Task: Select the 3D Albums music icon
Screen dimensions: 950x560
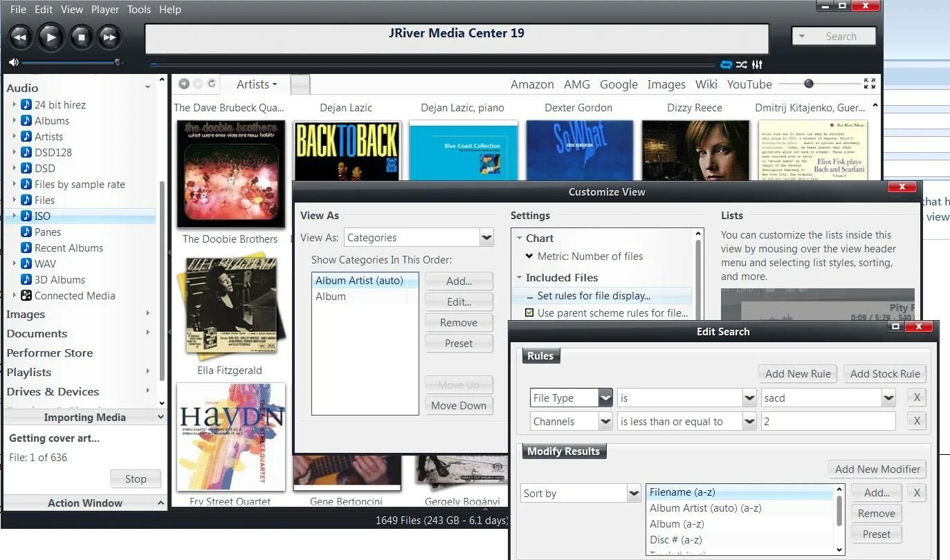Action: (26, 279)
